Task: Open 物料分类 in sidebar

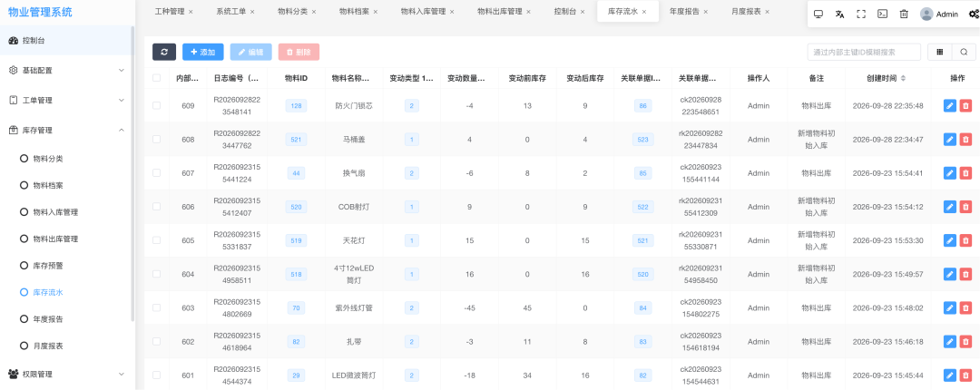Action: click(48, 159)
